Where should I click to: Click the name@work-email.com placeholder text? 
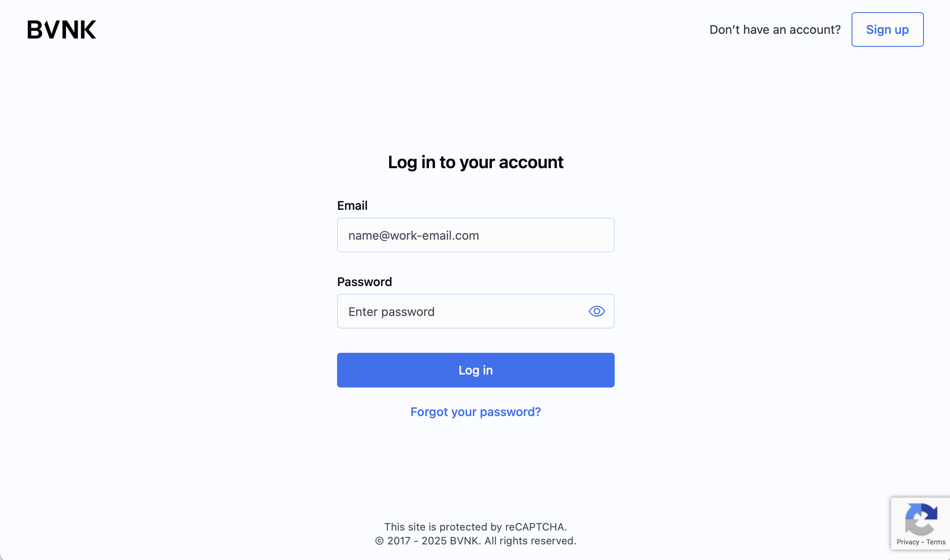tap(413, 235)
